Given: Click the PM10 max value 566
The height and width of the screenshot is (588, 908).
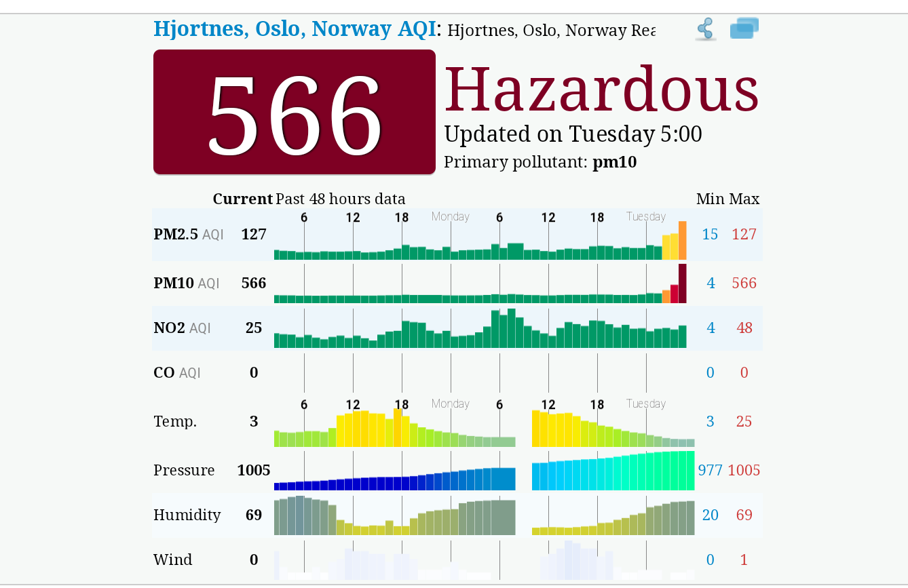Looking at the screenshot, I should click(744, 283).
